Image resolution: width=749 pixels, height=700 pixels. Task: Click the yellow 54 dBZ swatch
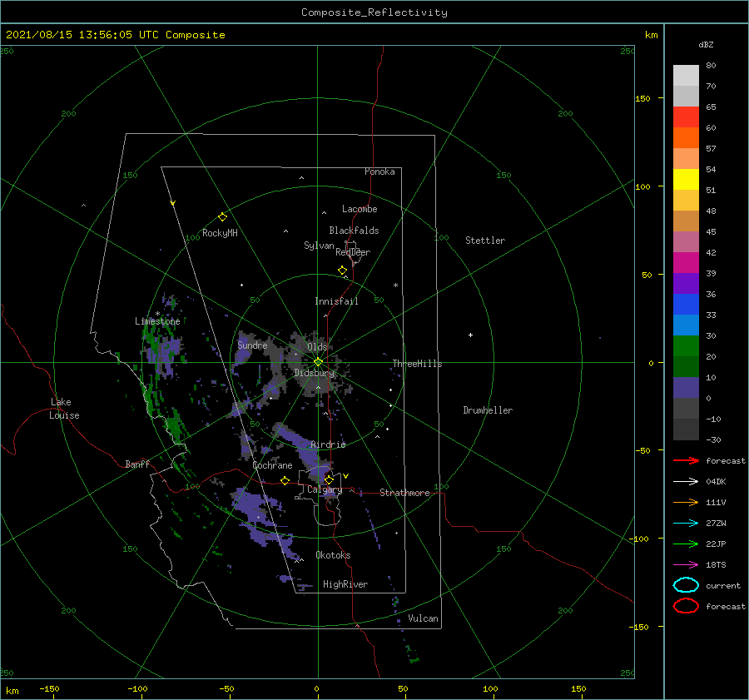(x=686, y=179)
